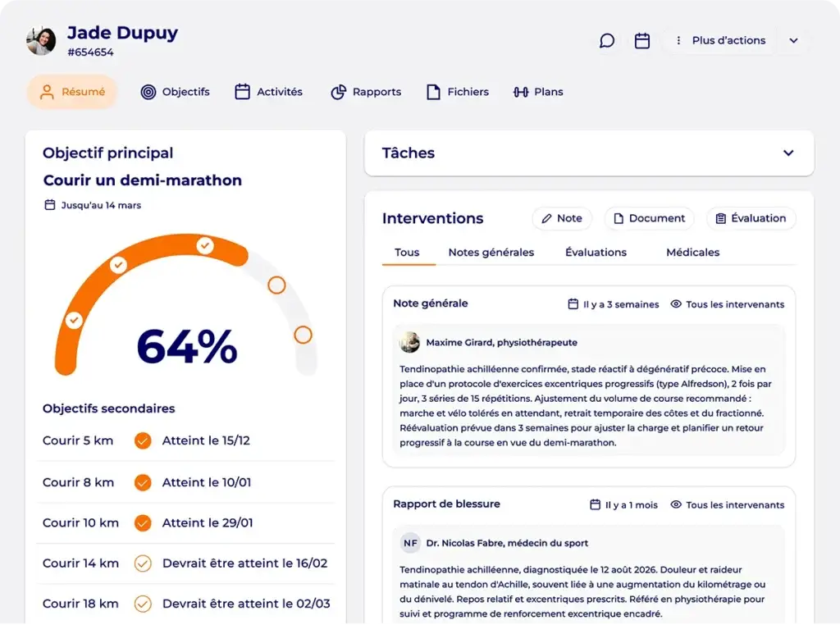Click the eye icon on Note générale card
Image resolution: width=840 pixels, height=625 pixels.
(676, 304)
